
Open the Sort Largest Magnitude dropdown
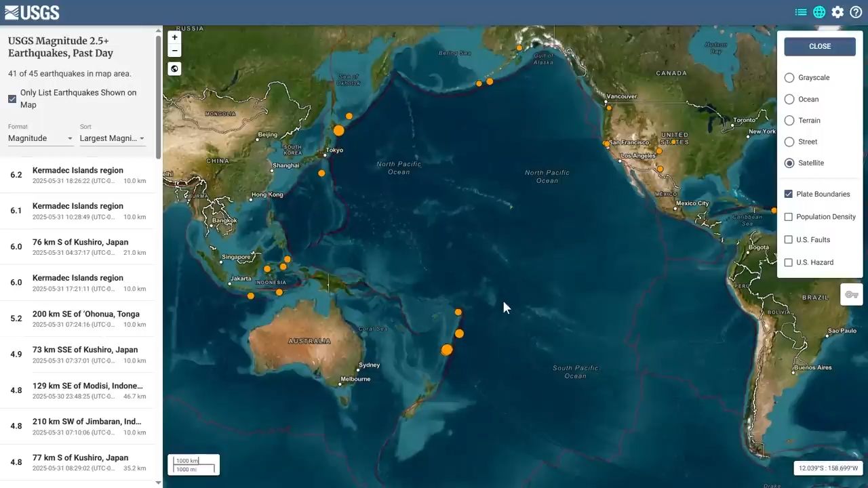(x=112, y=138)
